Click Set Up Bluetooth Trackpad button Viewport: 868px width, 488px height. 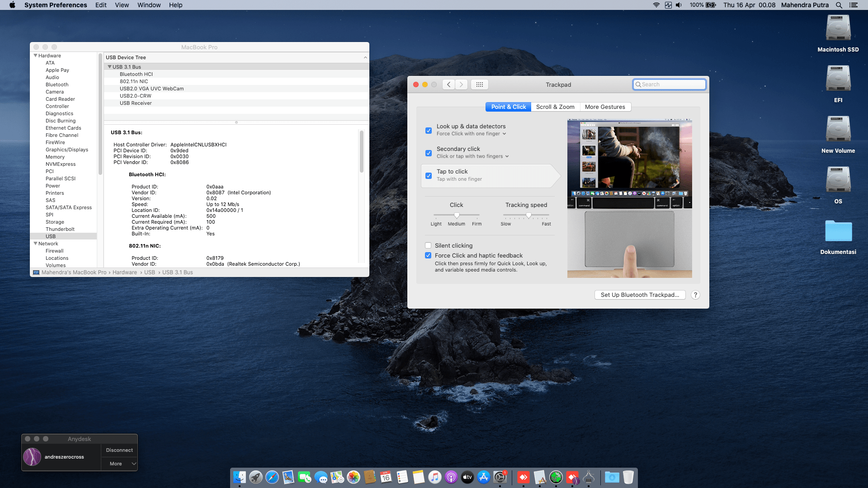[x=640, y=295]
